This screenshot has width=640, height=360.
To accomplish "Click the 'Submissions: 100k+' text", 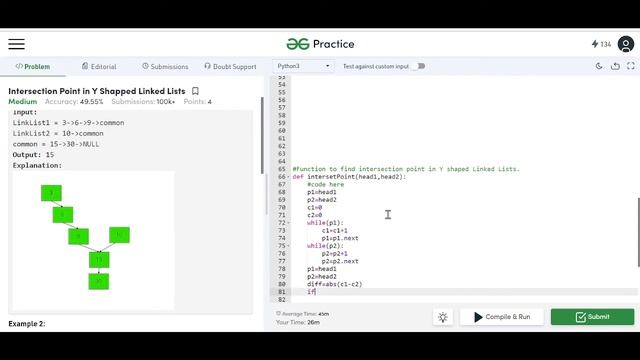I will click(143, 102).
